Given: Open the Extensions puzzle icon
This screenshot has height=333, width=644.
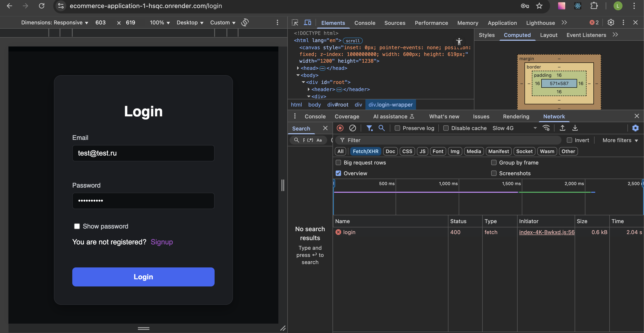Looking at the screenshot, I should point(594,6).
